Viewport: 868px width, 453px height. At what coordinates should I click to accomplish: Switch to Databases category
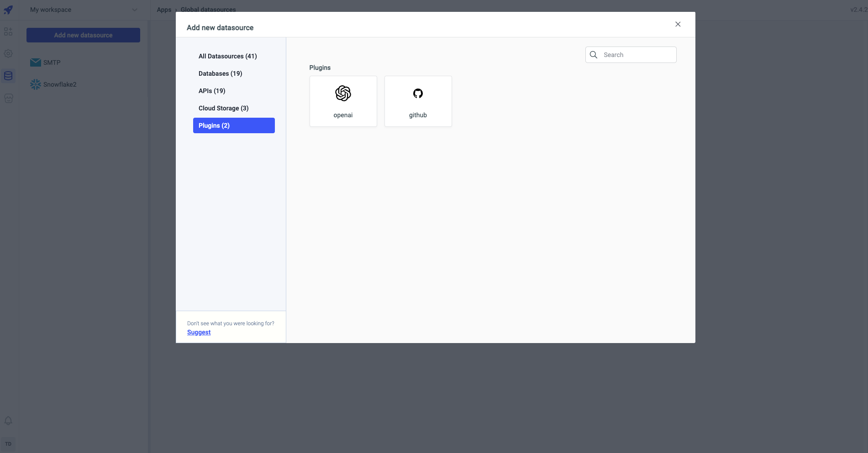tap(220, 73)
